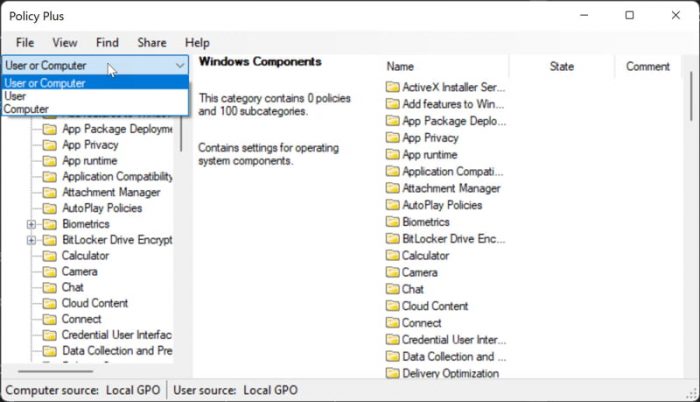
Task: Click the Chat folder icon in tree pane
Action: tap(50, 288)
